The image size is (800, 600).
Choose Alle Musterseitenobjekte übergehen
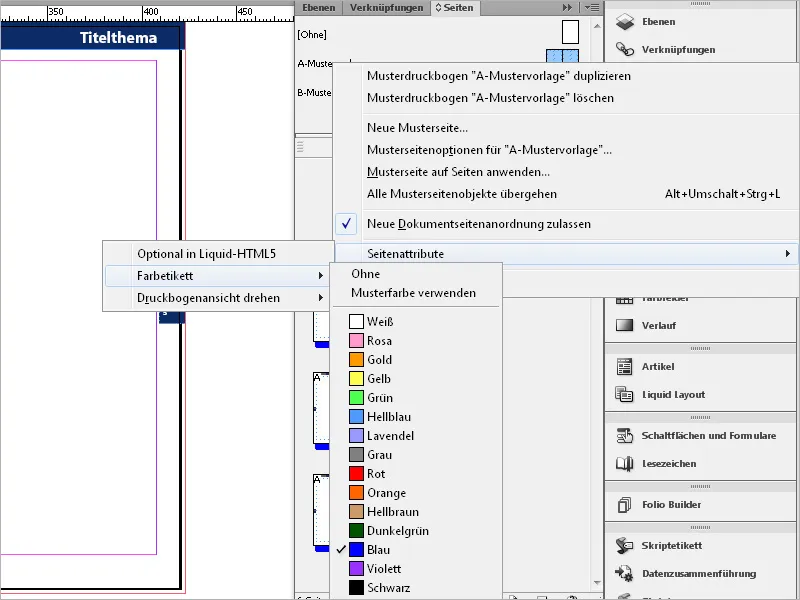462,194
